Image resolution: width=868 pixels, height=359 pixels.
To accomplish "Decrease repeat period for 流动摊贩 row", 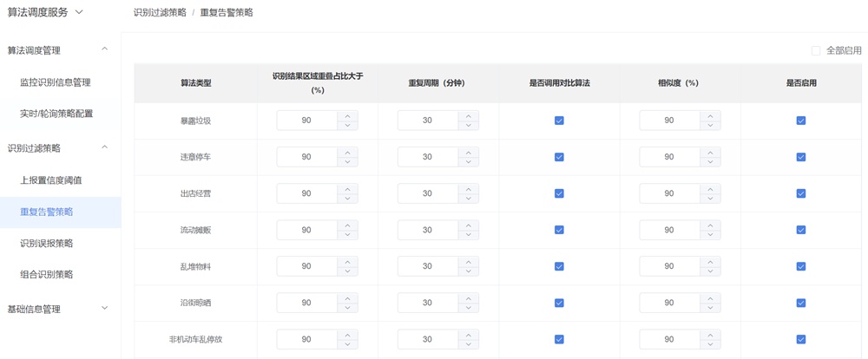I will (x=469, y=234).
